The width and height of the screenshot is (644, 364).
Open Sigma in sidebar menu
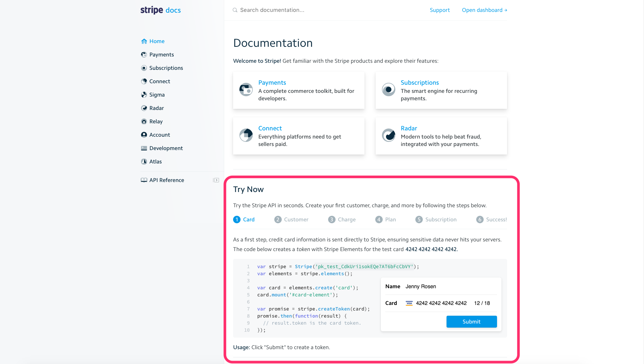click(x=157, y=95)
